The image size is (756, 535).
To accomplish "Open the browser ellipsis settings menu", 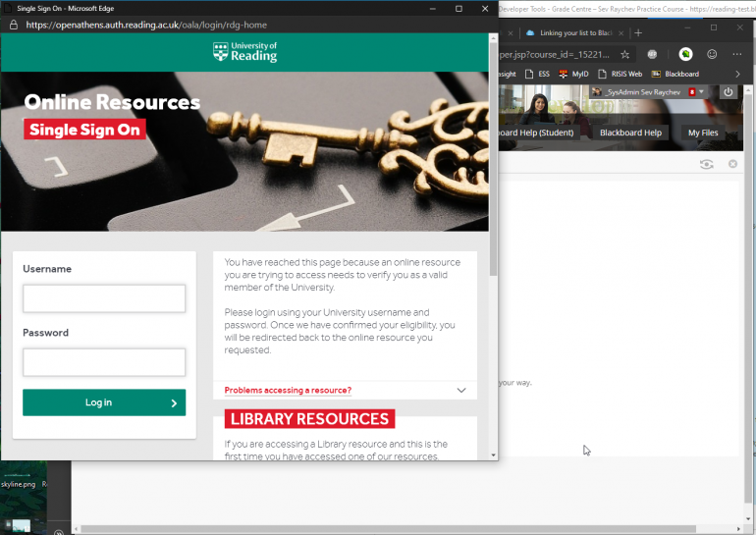I will 736,54.
